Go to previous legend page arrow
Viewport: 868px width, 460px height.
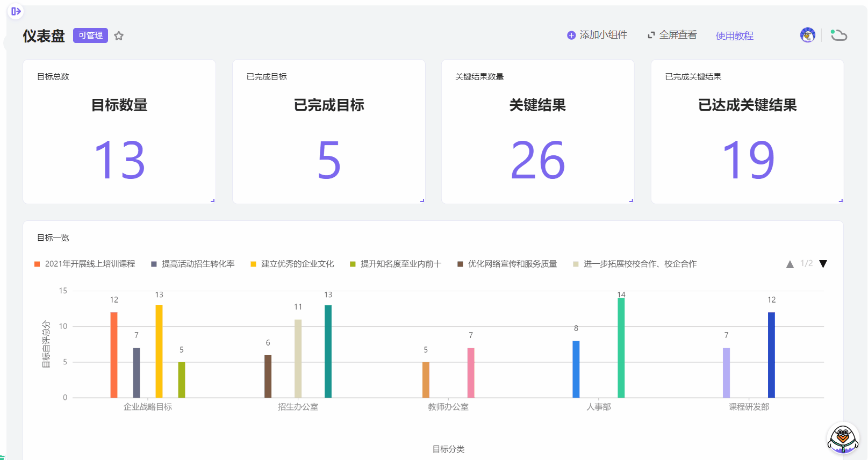tap(790, 264)
